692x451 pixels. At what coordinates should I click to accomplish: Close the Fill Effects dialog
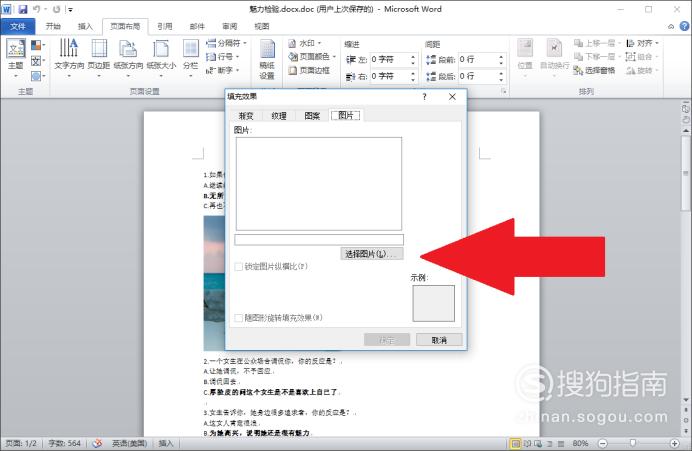(452, 97)
